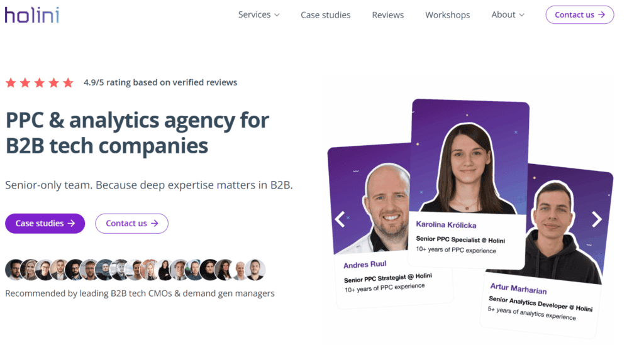
Task: Click the chevron next to Services
Action: point(277,15)
